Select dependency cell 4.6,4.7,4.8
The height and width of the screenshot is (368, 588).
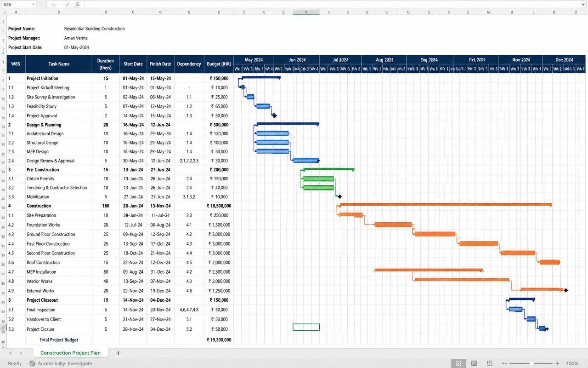pos(189,310)
